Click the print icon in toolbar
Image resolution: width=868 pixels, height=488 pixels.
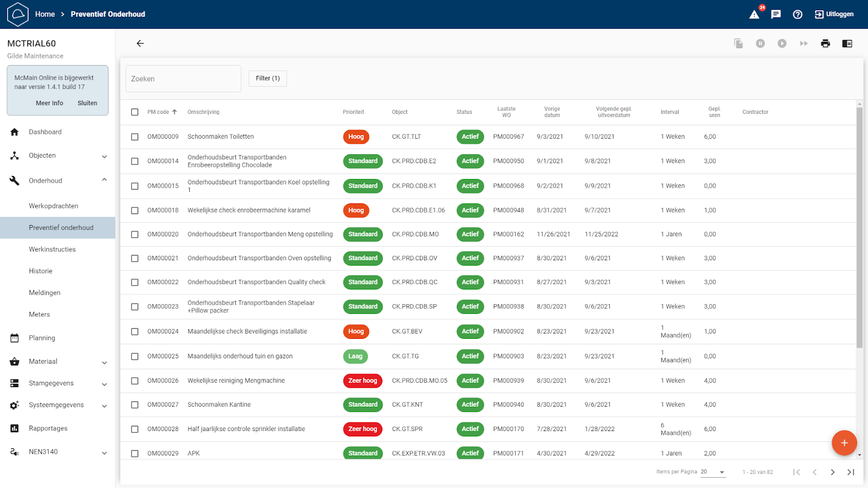(825, 43)
